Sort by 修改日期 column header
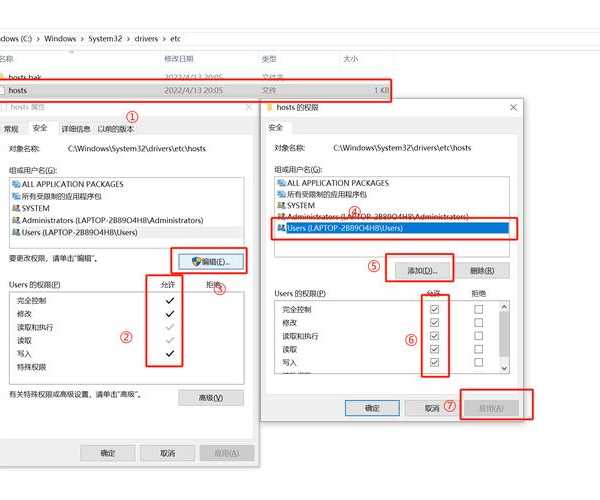Screen dimensions: 600x500 click(x=184, y=59)
